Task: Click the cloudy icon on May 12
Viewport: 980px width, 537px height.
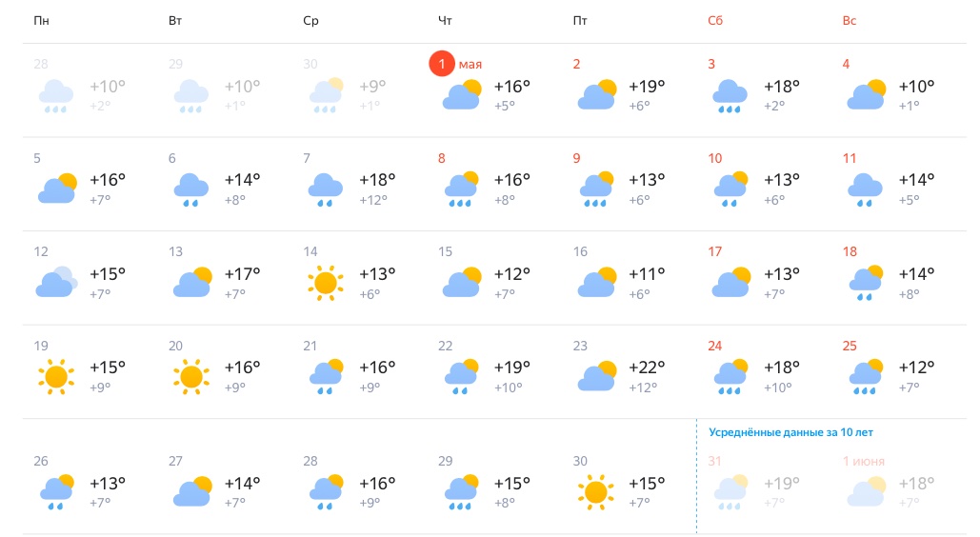Action: click(56, 282)
